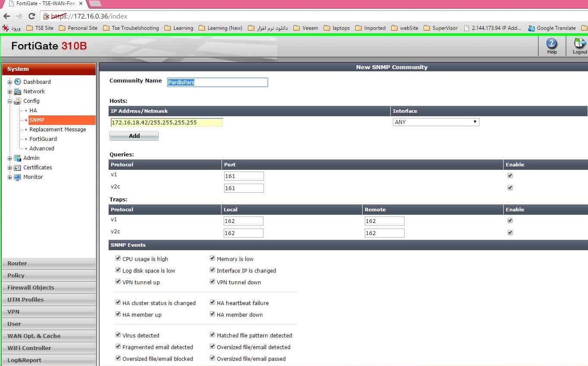Open Imported bookmark folder
The width and height of the screenshot is (588, 366).
click(370, 28)
